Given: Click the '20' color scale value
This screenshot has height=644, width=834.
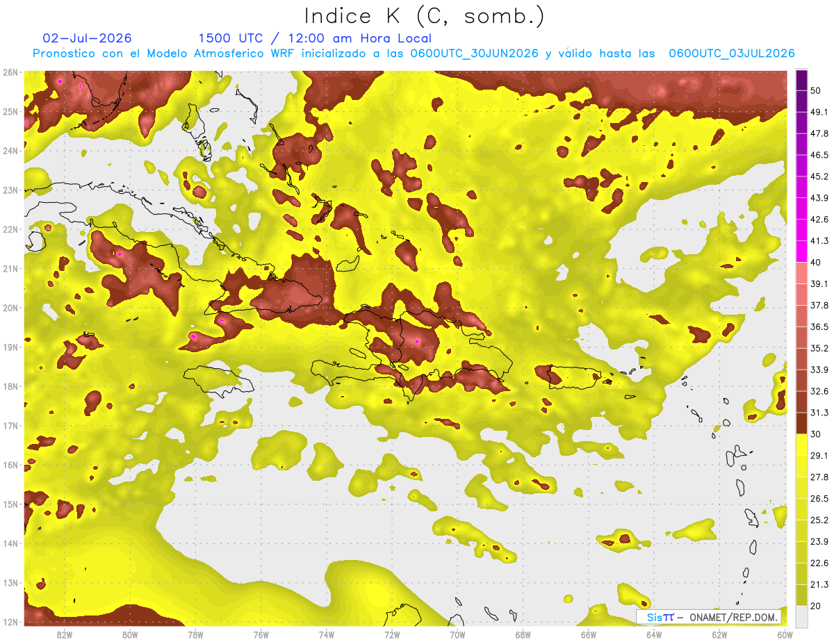Looking at the screenshot, I should (x=817, y=606).
